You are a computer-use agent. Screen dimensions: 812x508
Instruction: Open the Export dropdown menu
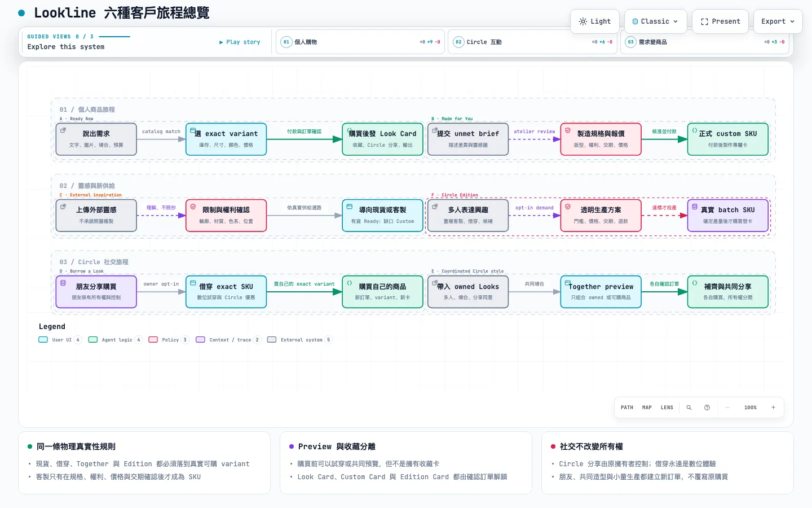(x=778, y=21)
